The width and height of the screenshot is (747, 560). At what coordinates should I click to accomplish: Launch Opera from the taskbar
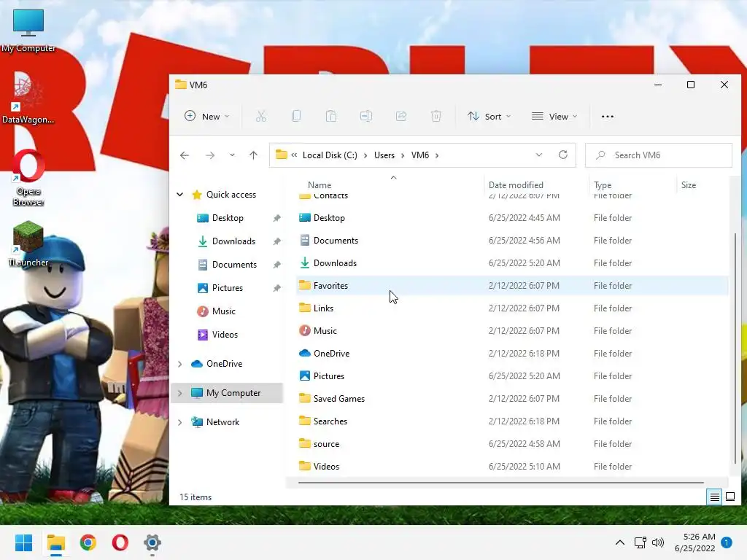tap(120, 542)
